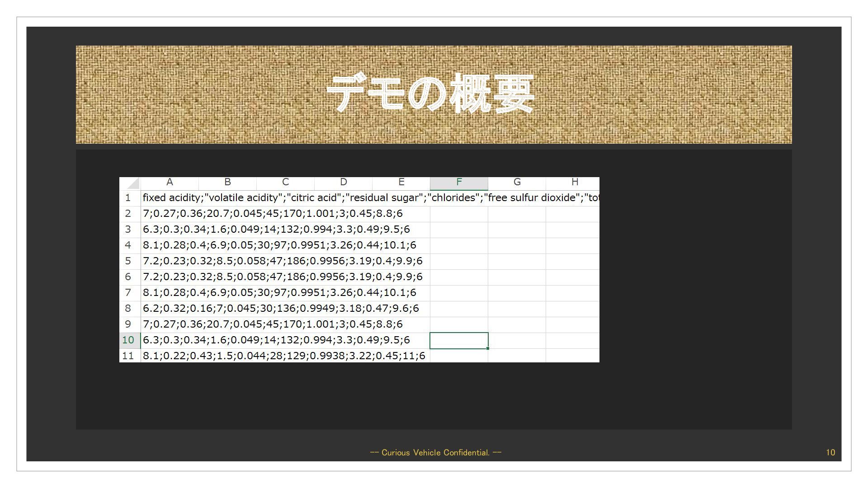Click the slide number 10

pyautogui.click(x=830, y=453)
